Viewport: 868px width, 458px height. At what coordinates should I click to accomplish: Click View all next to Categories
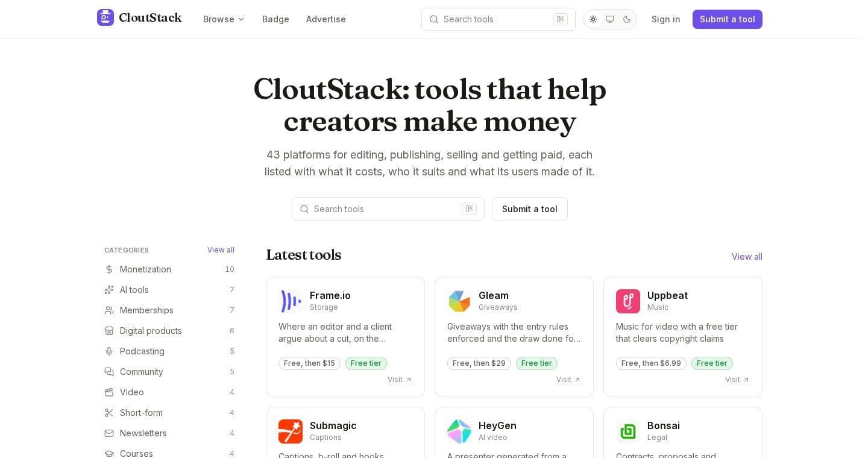(221, 250)
